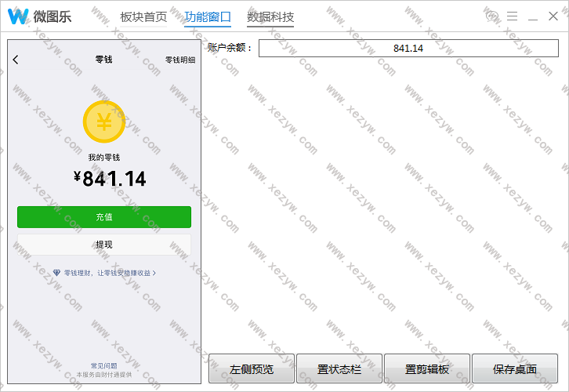Open the chat support bubble icon
569x392 pixels.
(492, 16)
